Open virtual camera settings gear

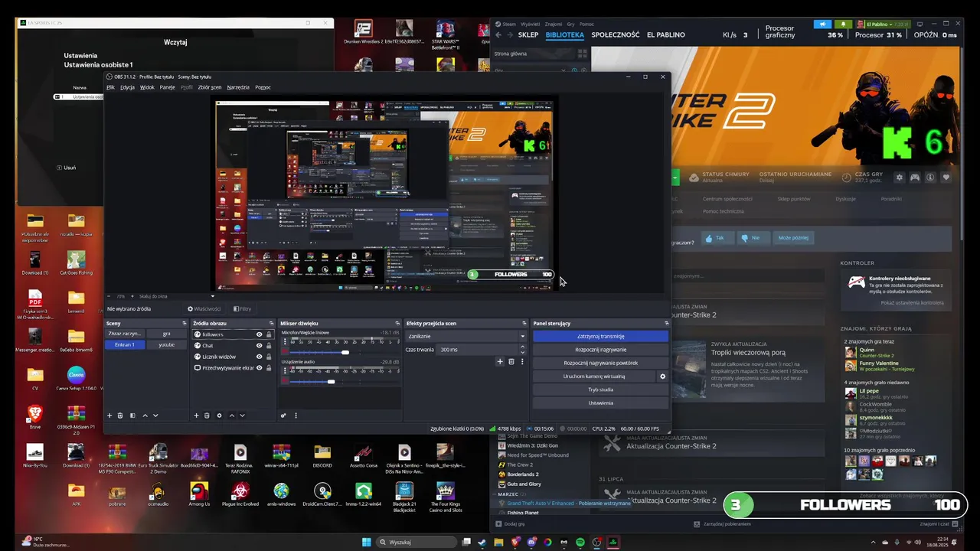[x=662, y=377]
